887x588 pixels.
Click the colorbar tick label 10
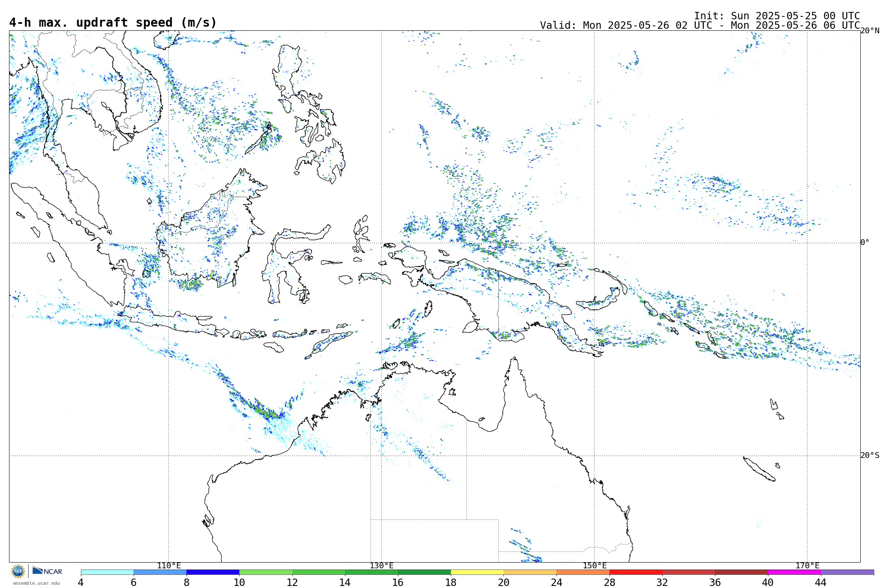(x=239, y=582)
